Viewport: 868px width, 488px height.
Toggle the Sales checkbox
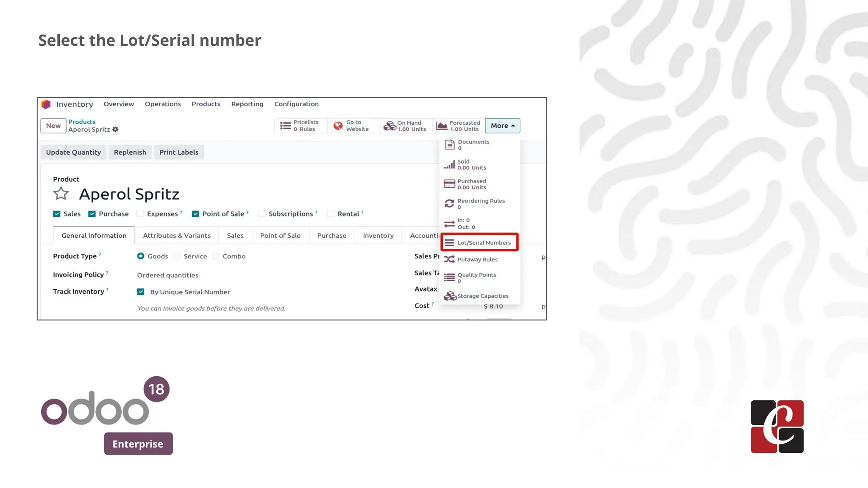56,214
